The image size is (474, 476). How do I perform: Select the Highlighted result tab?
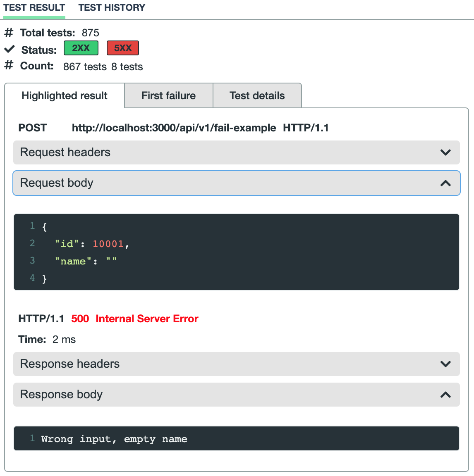click(64, 95)
